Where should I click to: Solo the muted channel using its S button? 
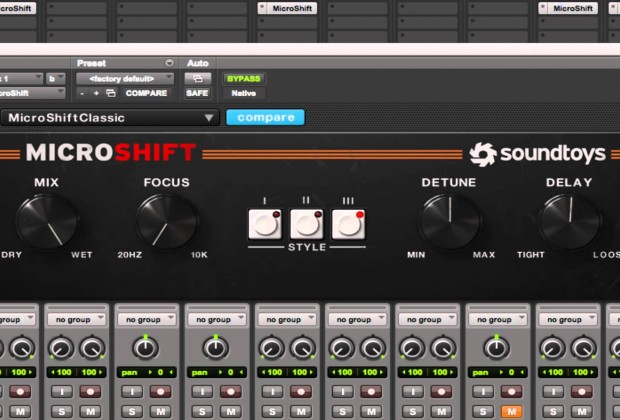coord(483,411)
